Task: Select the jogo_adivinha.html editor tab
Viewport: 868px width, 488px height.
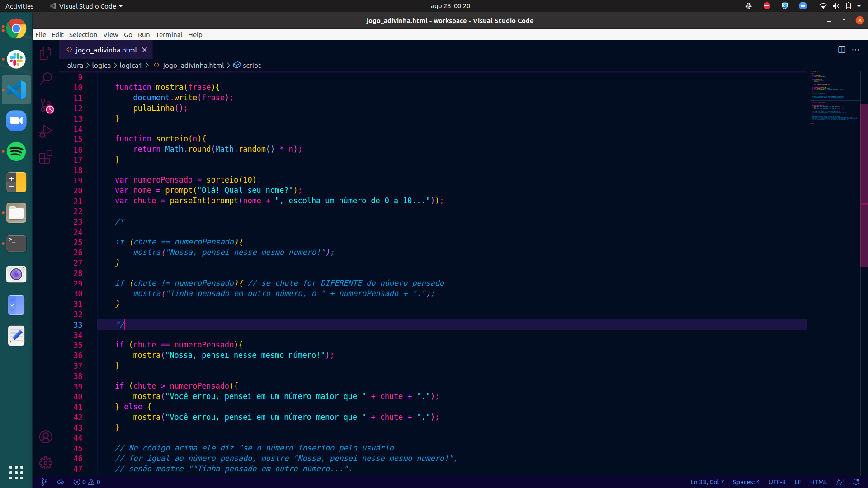Action: coord(106,50)
